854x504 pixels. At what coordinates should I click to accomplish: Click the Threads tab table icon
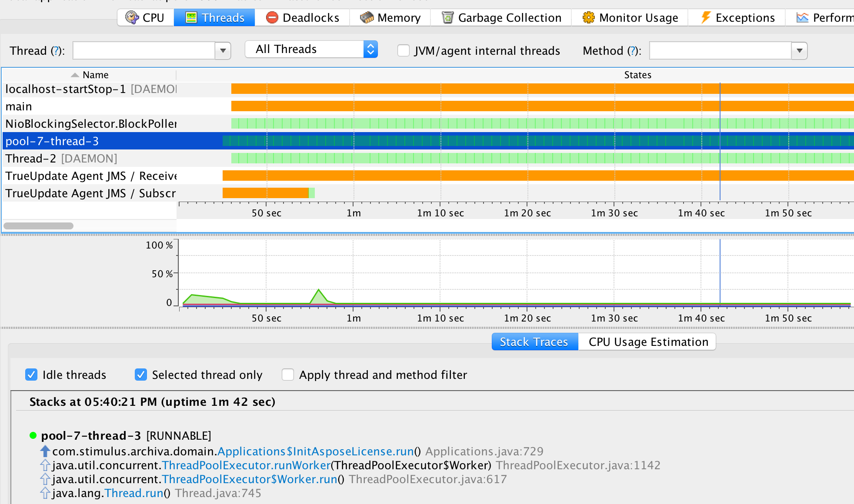(191, 17)
